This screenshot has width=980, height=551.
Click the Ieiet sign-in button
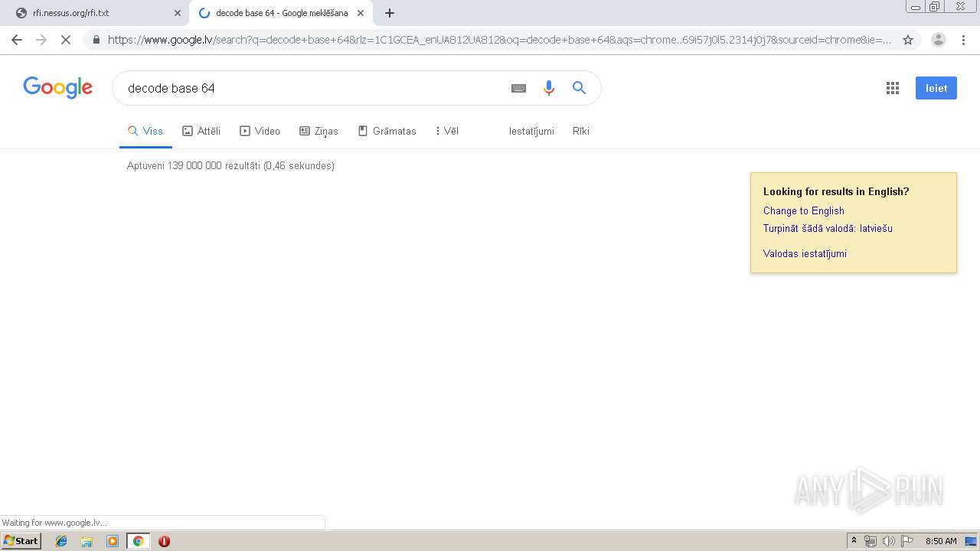[936, 88]
